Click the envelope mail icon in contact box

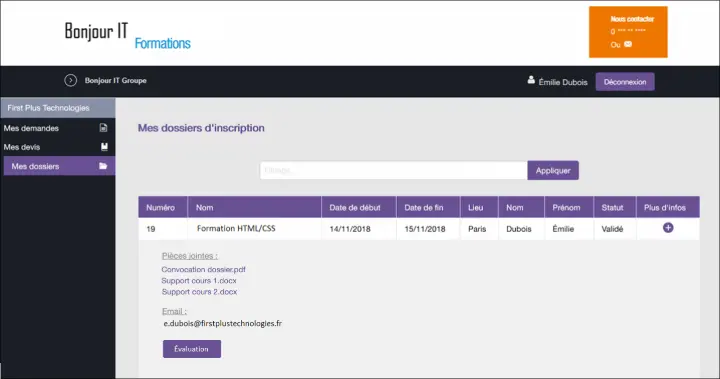click(x=628, y=44)
